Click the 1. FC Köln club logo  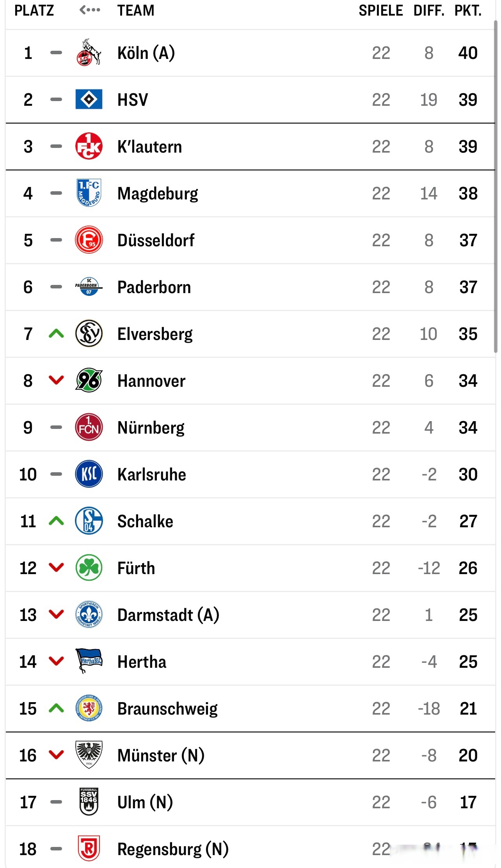[x=89, y=53]
